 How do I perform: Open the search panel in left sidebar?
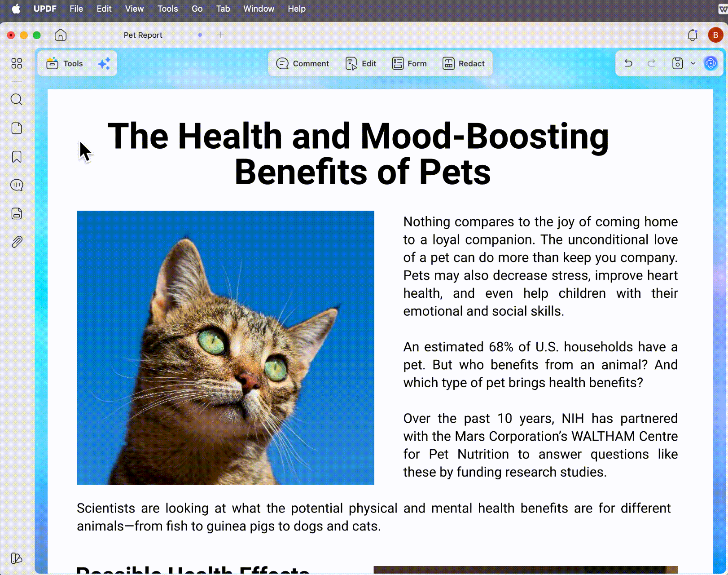[17, 99]
